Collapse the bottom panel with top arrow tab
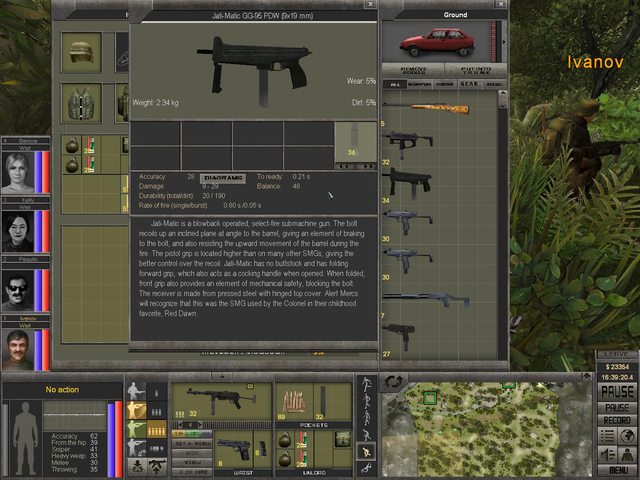This screenshot has width=640, height=480. (x=222, y=376)
